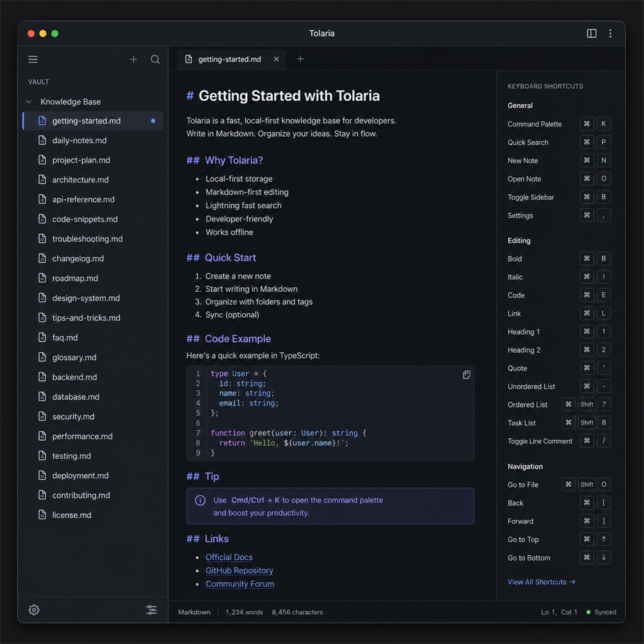Click the 8,456 characters count
Screen dimensions: 644x644
pyautogui.click(x=297, y=612)
